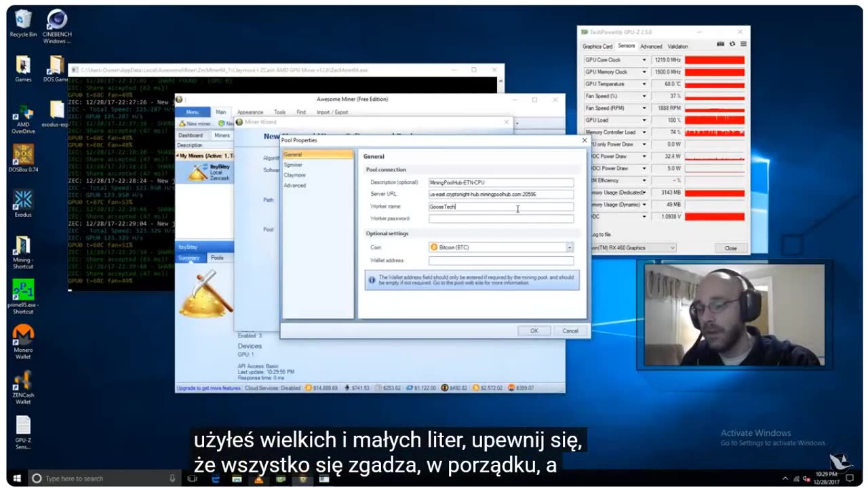Viewport: 868px width, 488px height.
Task: Click the Windows Start button
Action: 16,479
